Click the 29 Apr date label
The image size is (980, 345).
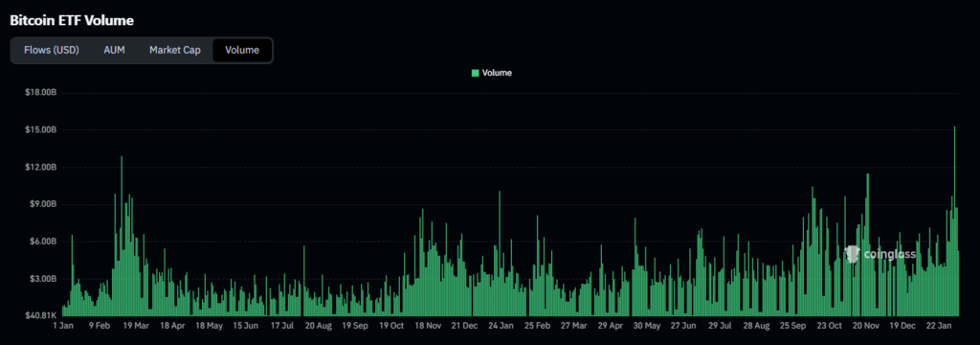click(x=611, y=326)
